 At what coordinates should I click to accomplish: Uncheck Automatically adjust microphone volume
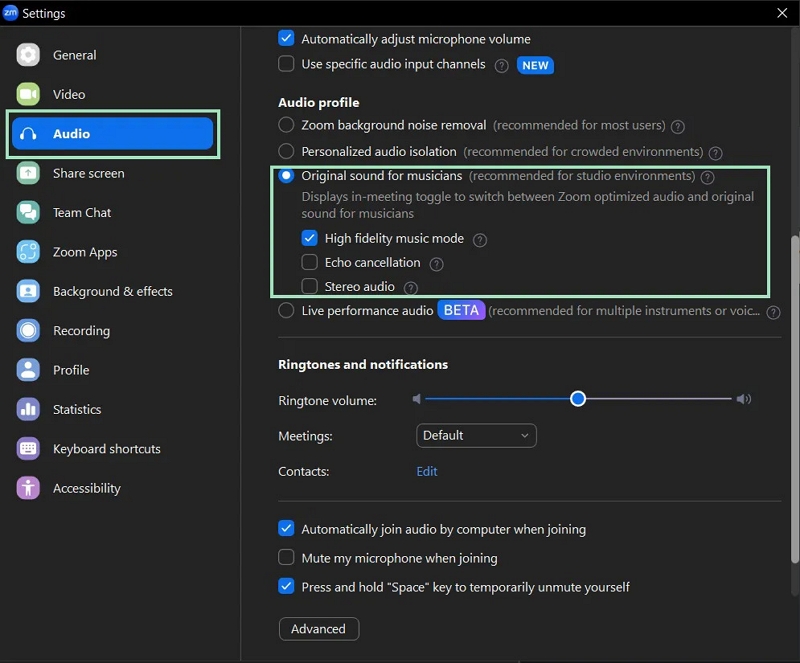pyautogui.click(x=286, y=39)
